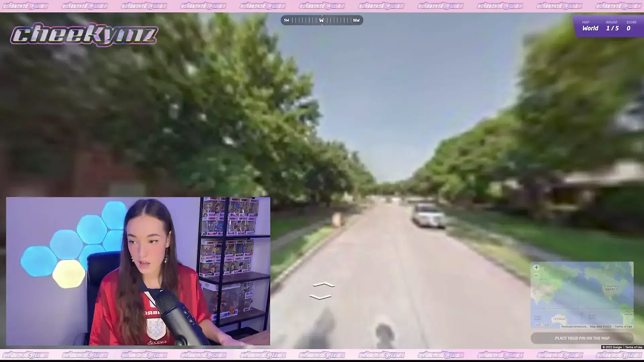Click the Score 0 indicator
644x362 pixels.
click(x=629, y=28)
